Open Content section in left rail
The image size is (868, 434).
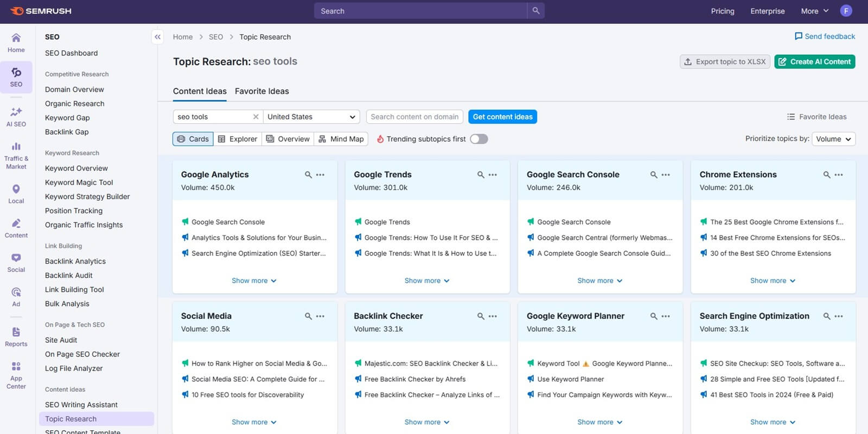16,228
